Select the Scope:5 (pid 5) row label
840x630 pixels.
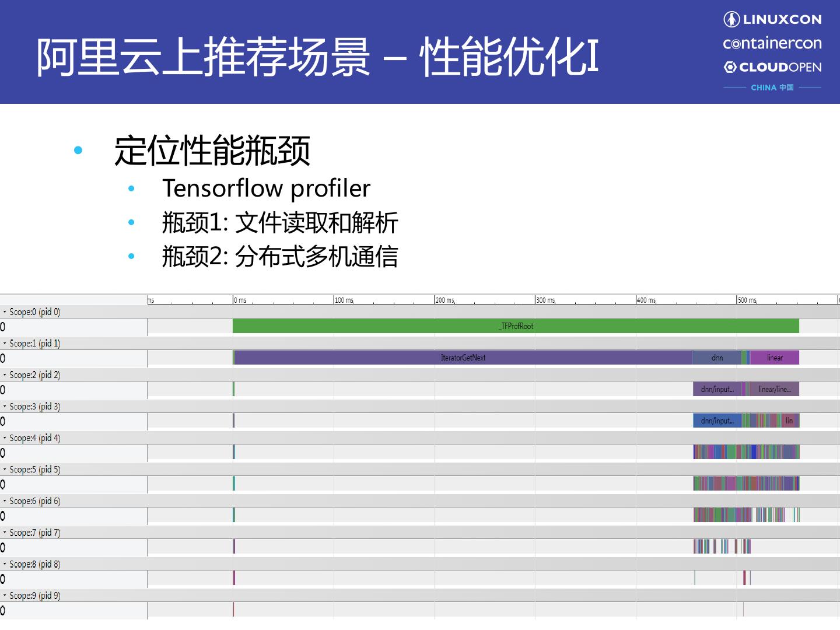[34, 470]
